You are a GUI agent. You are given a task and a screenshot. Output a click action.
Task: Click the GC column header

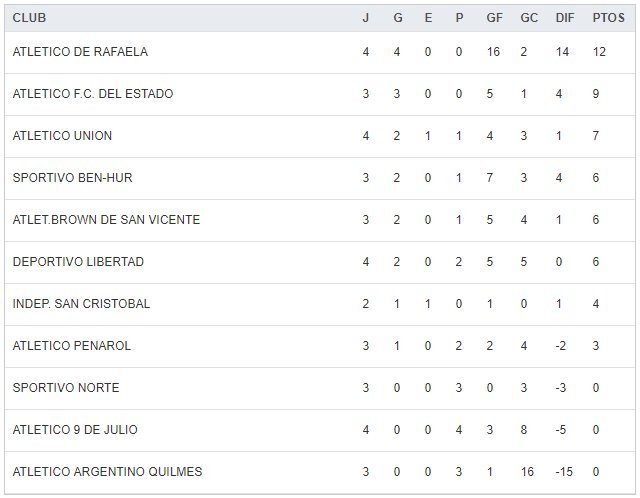pos(529,17)
